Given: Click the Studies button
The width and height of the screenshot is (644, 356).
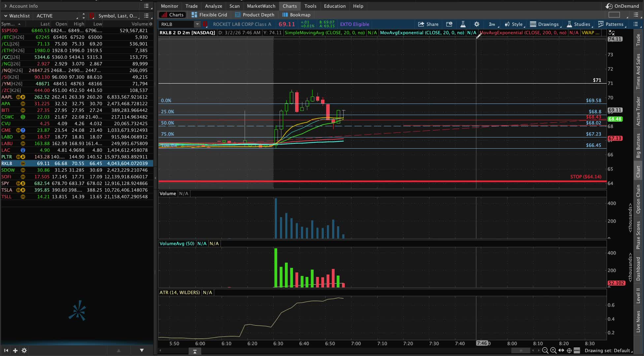Looking at the screenshot, I should click(579, 24).
